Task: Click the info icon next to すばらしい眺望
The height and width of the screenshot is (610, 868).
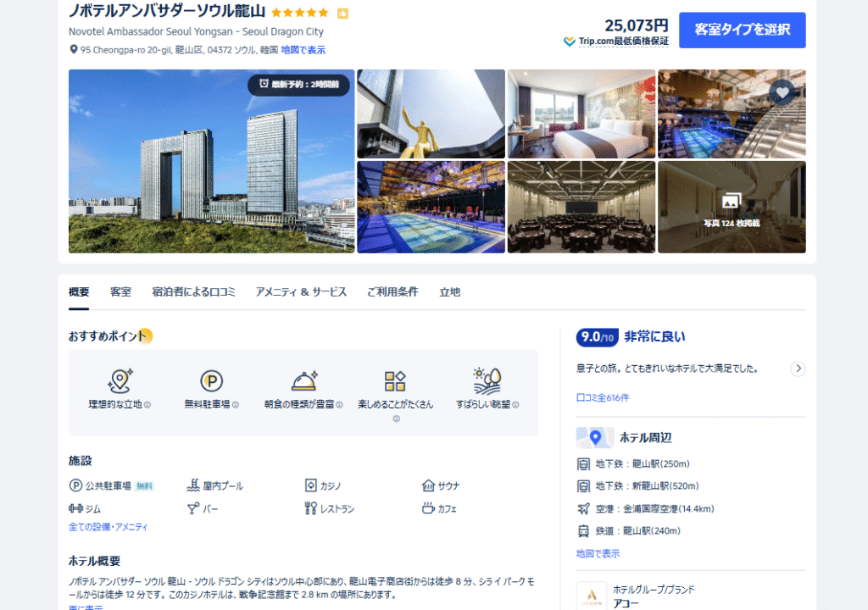Action: (x=515, y=405)
